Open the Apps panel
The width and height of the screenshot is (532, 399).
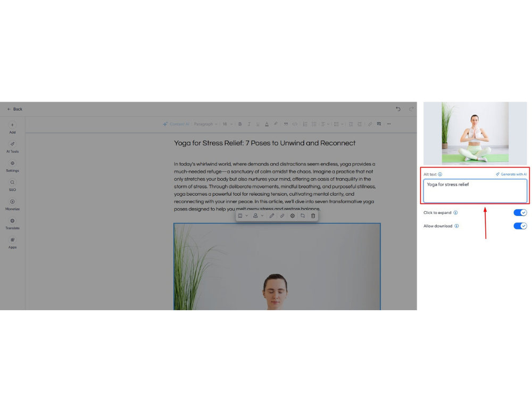12,243
